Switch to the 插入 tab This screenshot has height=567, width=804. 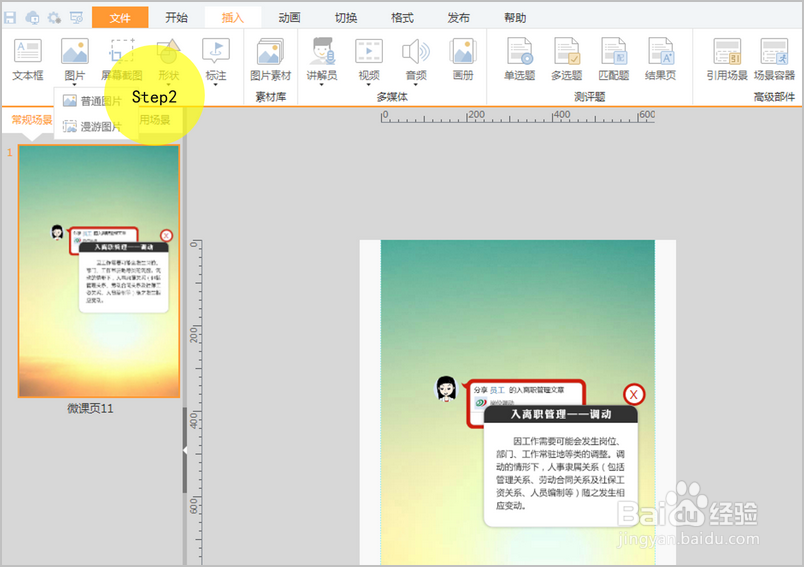233,18
